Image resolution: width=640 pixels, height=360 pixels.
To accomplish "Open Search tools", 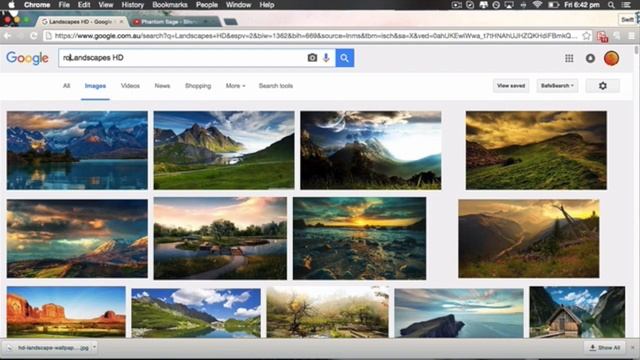I will click(276, 86).
